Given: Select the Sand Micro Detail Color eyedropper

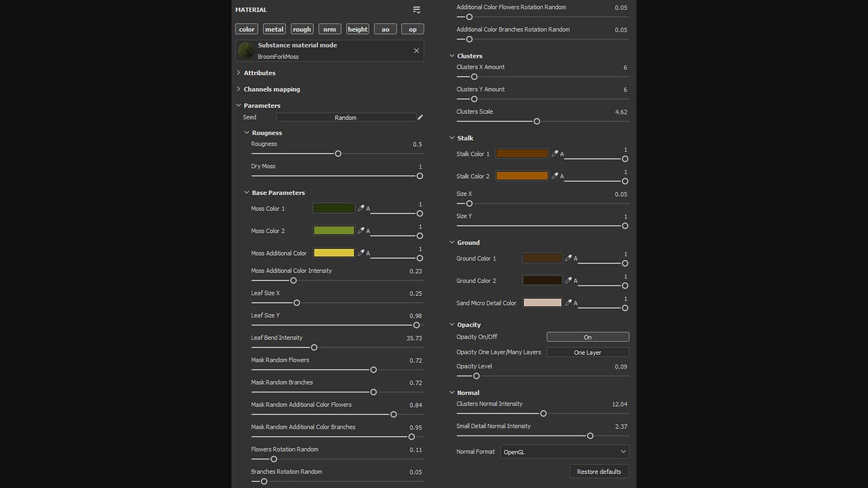Looking at the screenshot, I should (x=568, y=302).
